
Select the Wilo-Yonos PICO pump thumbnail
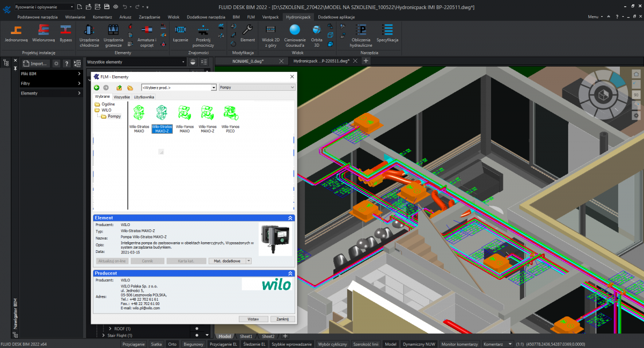point(231,119)
